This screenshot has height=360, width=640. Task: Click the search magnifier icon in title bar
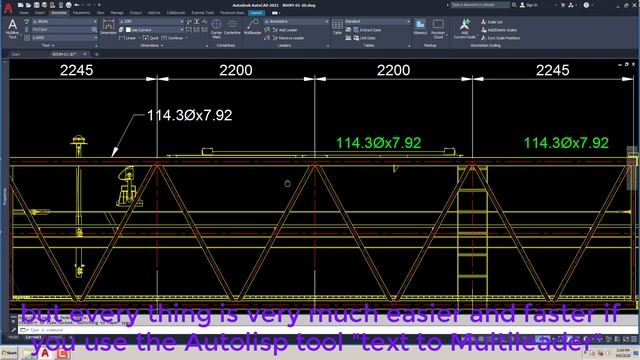coord(514,5)
